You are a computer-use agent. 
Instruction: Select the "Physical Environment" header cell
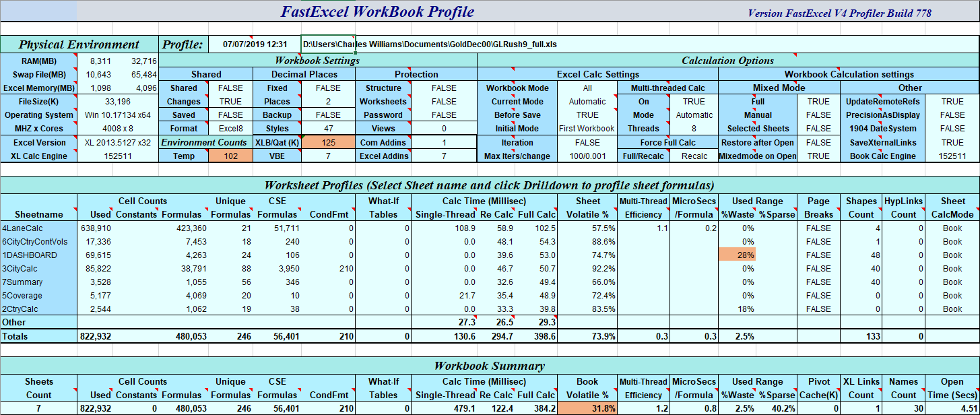79,44
